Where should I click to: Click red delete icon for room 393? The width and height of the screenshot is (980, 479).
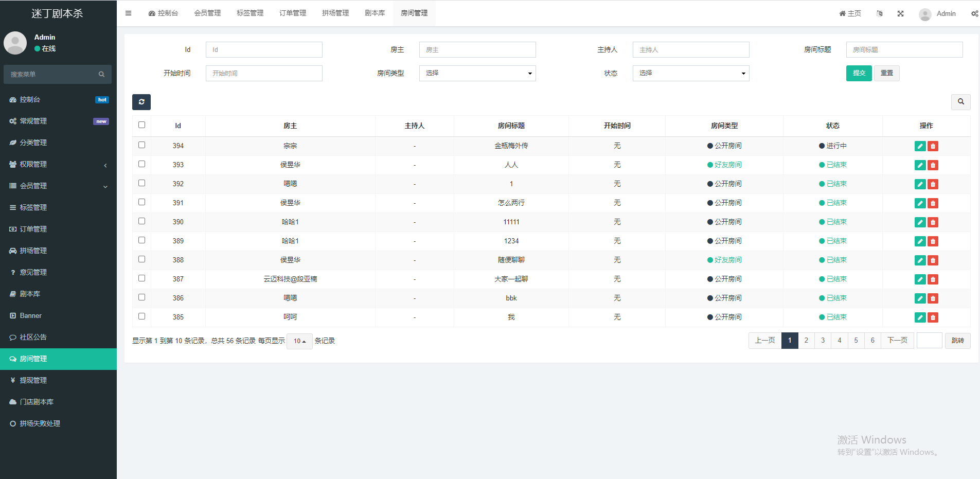[x=933, y=165]
